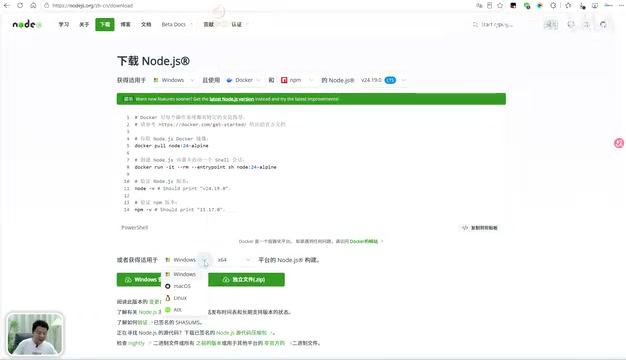626x360 pixels.
Task: Download the standalone binary (.zip) button
Action: [246, 279]
